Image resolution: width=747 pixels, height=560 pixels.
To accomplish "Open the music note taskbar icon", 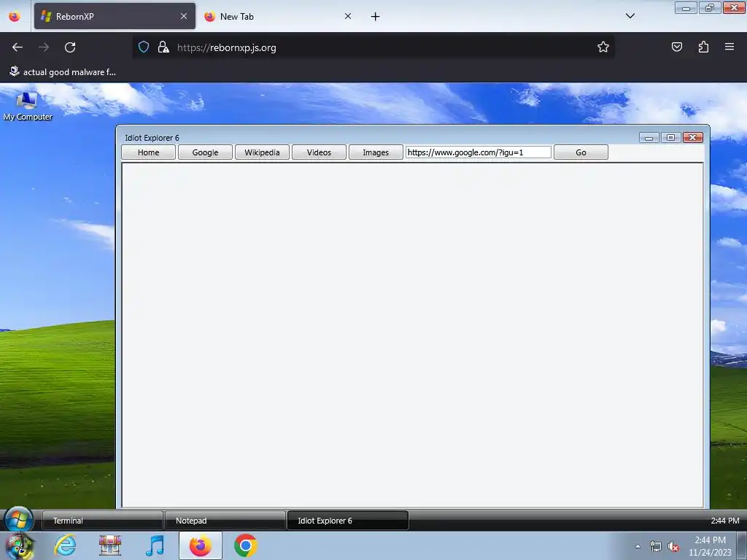I will tap(155, 545).
